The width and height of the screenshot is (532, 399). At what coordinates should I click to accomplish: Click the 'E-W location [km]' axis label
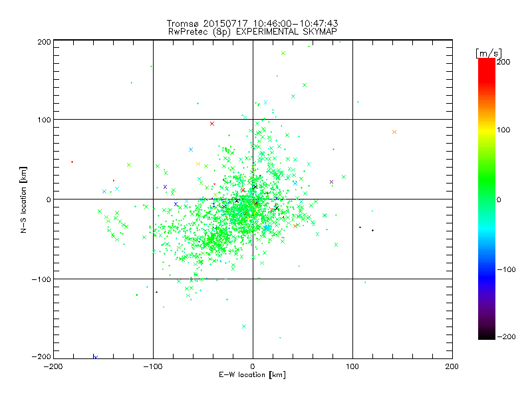[x=252, y=374]
